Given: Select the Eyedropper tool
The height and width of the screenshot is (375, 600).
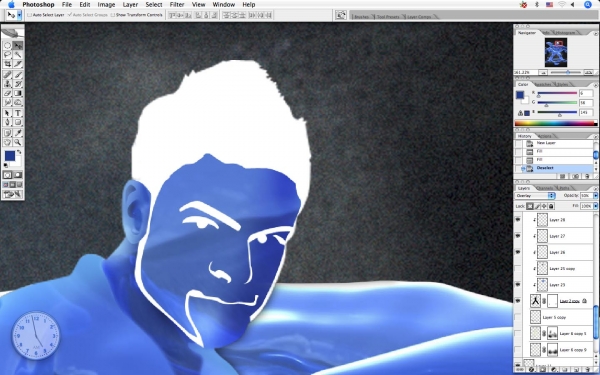Looking at the screenshot, I should tap(18, 133).
